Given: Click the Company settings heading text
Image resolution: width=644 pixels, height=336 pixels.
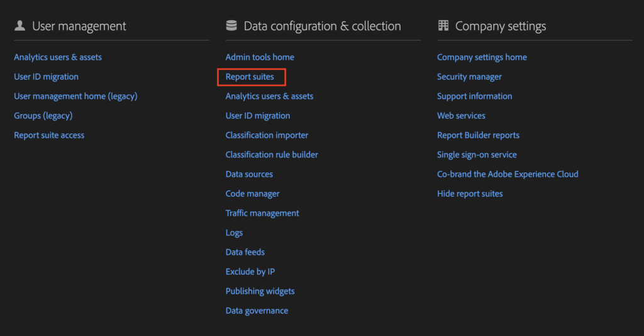Looking at the screenshot, I should [501, 26].
